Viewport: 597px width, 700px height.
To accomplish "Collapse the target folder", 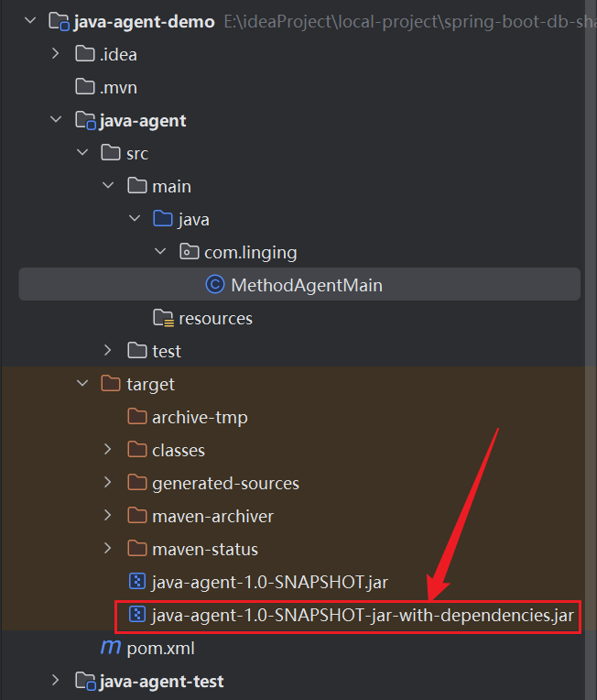I will pyautogui.click(x=82, y=384).
